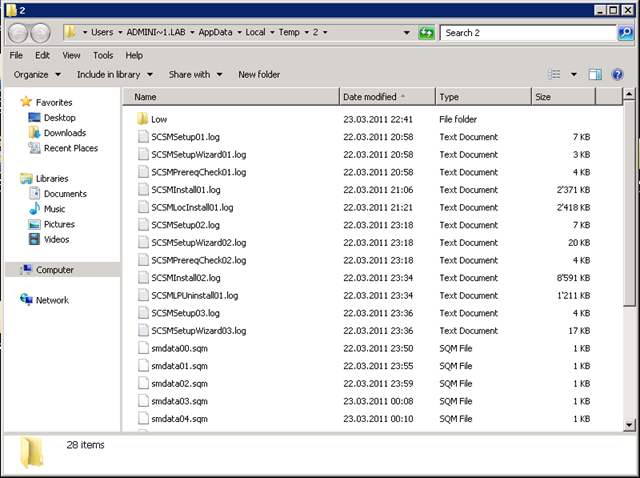Click the Low folder icon
Image resolution: width=640 pixels, height=478 pixels.
click(x=142, y=120)
